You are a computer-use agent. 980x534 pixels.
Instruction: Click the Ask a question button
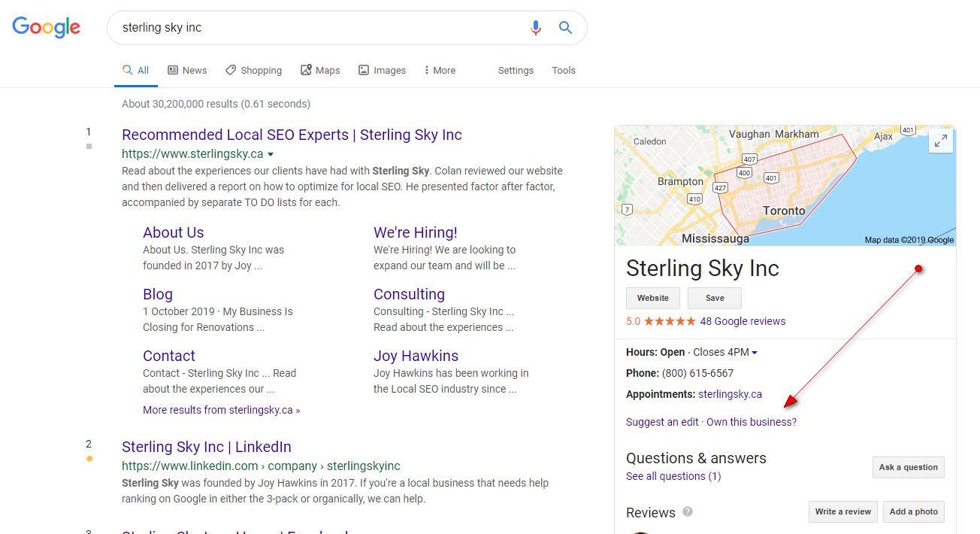coord(909,467)
